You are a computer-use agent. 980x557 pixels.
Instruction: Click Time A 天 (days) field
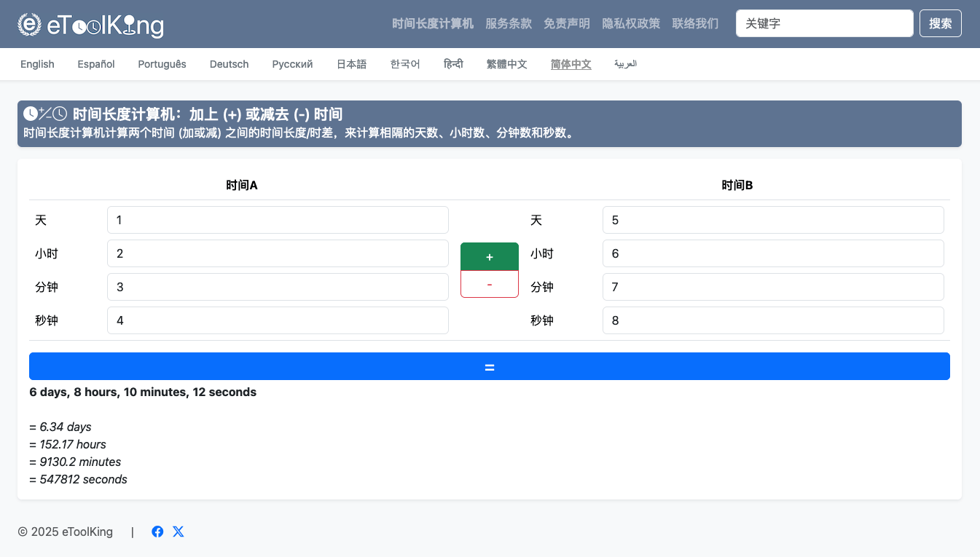(x=277, y=220)
